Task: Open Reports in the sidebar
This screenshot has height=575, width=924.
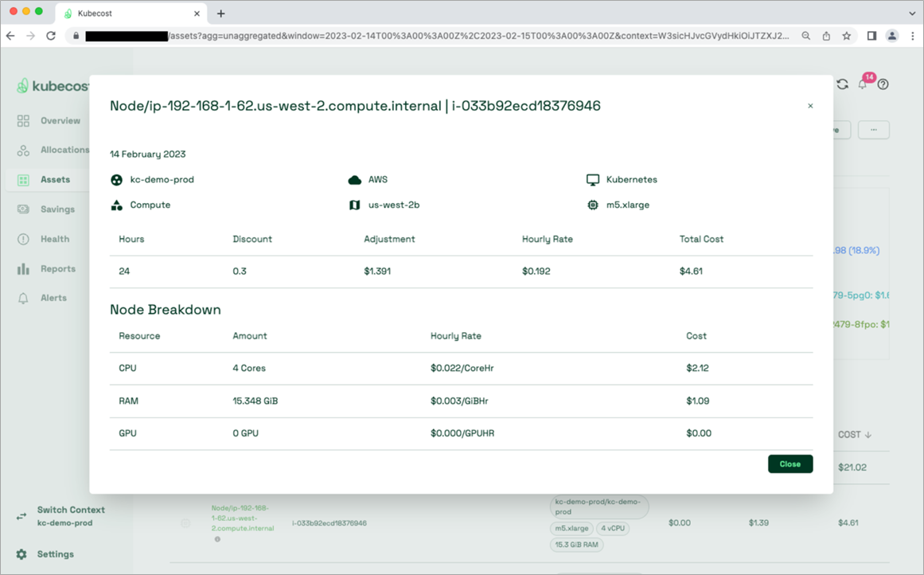Action: (x=58, y=268)
